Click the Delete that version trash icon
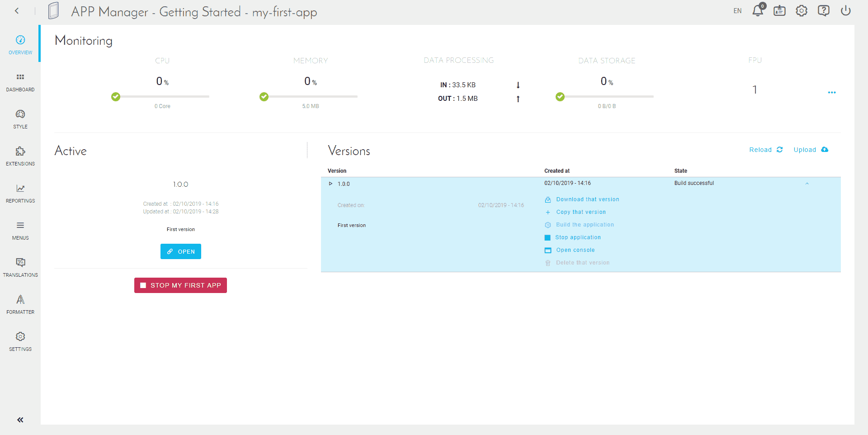 [x=548, y=263]
